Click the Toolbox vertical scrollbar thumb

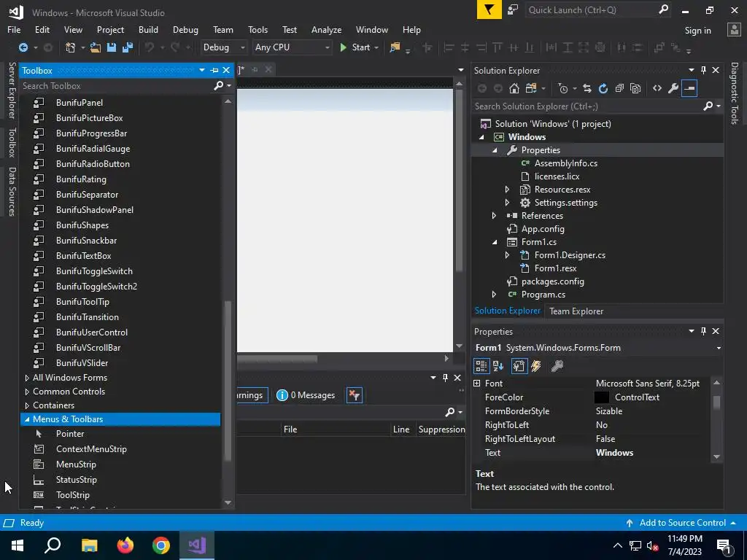click(x=228, y=381)
